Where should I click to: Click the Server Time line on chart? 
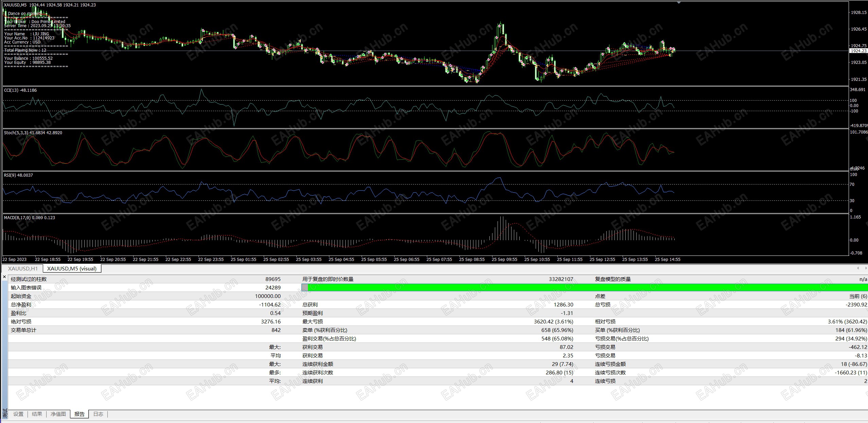point(37,26)
